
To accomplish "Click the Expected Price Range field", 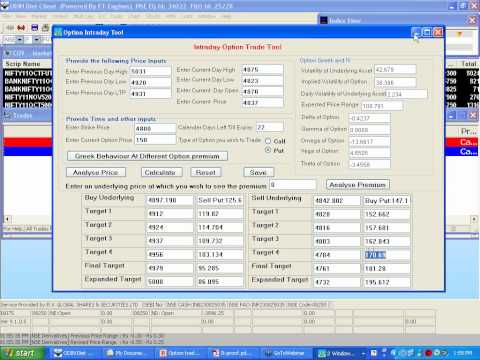I will [382, 106].
